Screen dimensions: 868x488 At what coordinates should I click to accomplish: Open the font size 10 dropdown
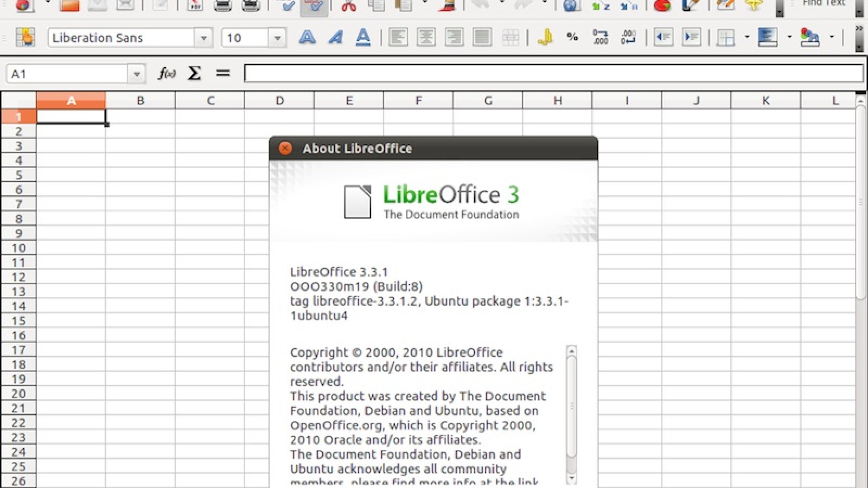click(277, 38)
